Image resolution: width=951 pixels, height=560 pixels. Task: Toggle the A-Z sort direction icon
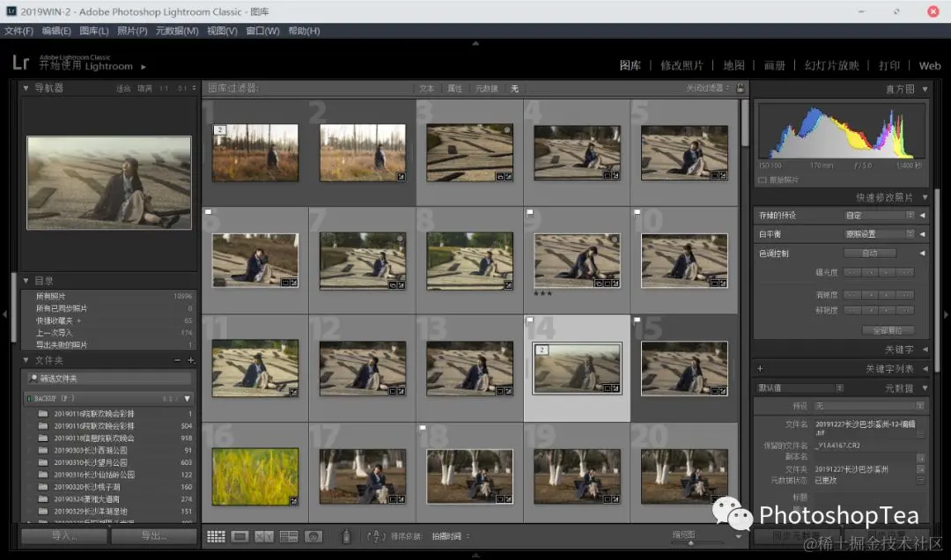pos(377,536)
